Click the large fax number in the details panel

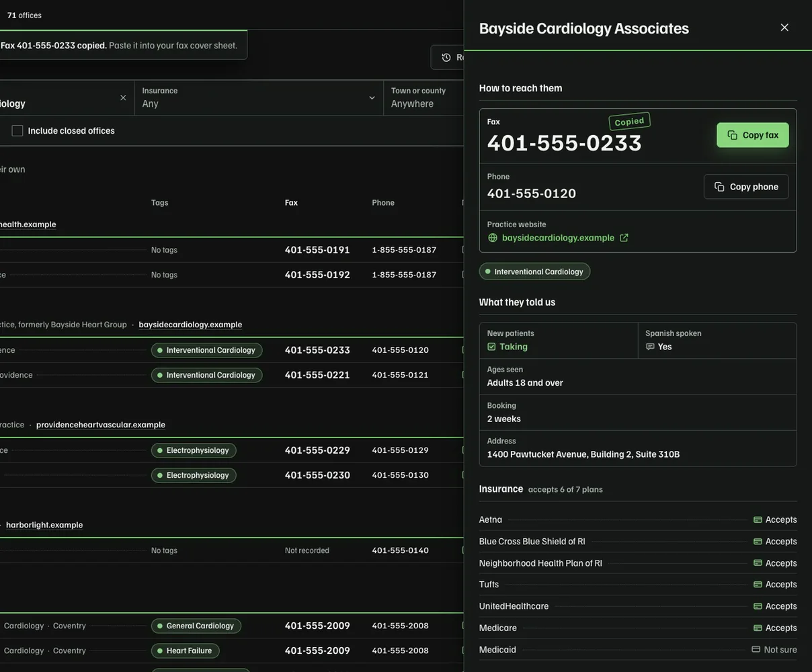point(565,142)
